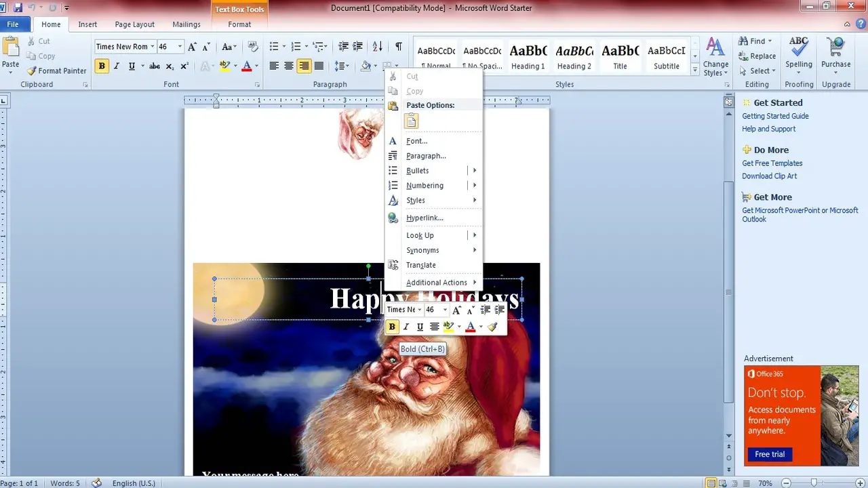Click Get Free Templates link
Viewport: 868px width, 488px height.
772,163
